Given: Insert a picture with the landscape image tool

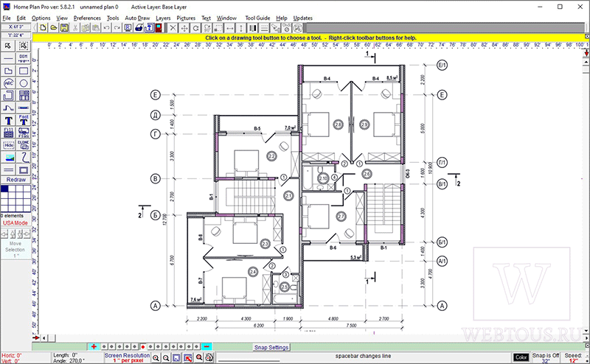Looking at the screenshot, I should 8,157.
